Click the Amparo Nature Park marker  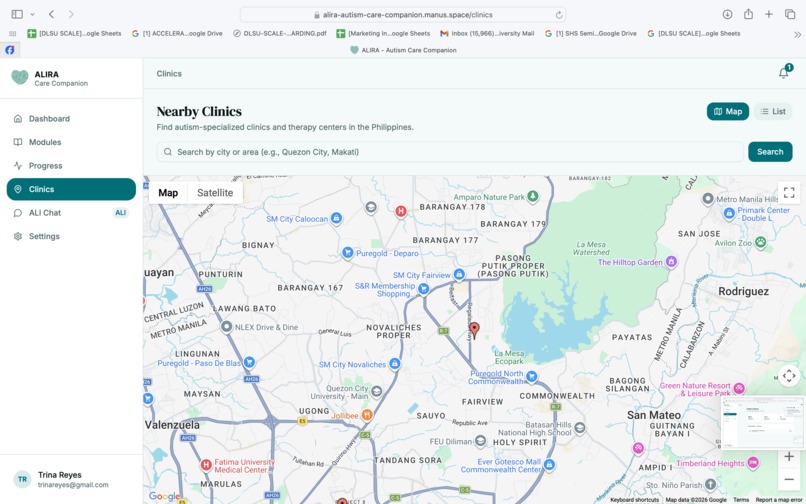coord(533,196)
